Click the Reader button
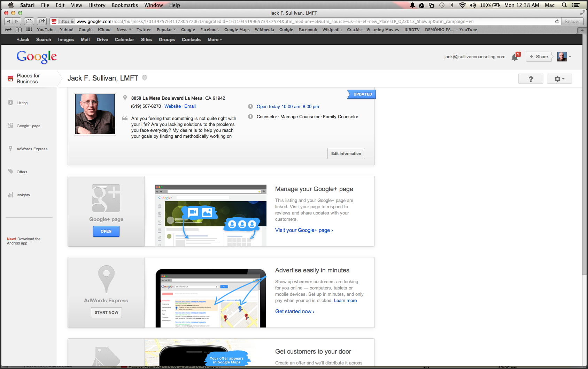Screen dimensions: 588x369 click(x=572, y=21)
